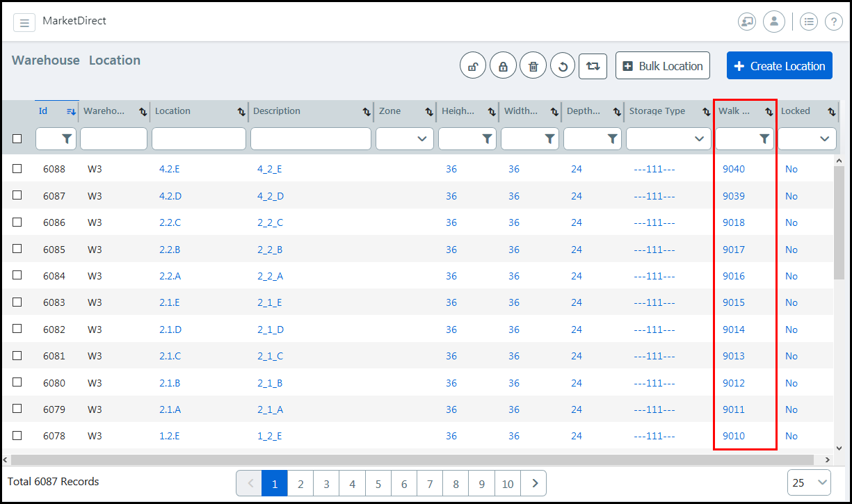
Task: Click the Create Location button
Action: [779, 66]
